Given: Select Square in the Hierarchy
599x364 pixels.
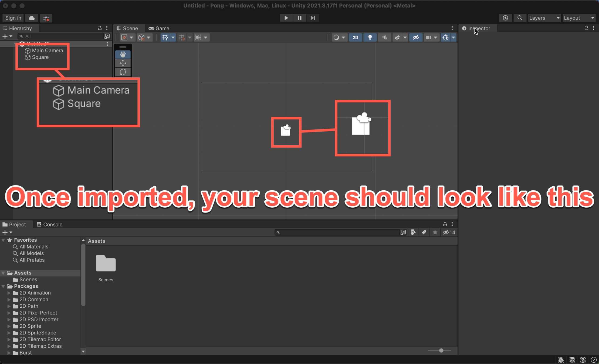Looking at the screenshot, I should (40, 57).
